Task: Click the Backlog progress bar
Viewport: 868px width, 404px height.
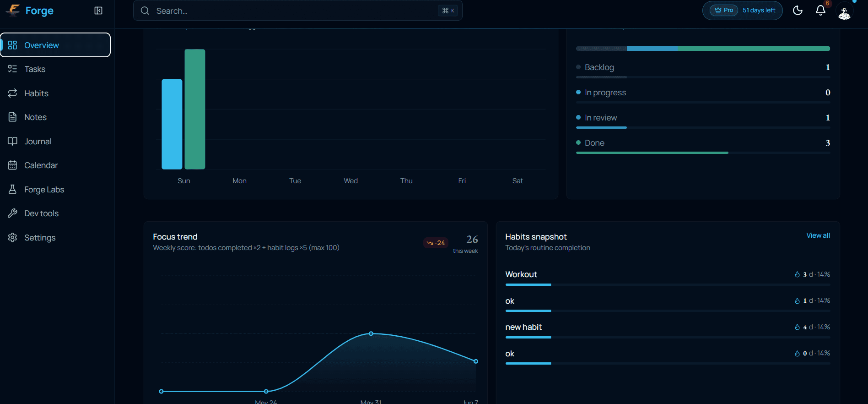Action: click(703, 77)
